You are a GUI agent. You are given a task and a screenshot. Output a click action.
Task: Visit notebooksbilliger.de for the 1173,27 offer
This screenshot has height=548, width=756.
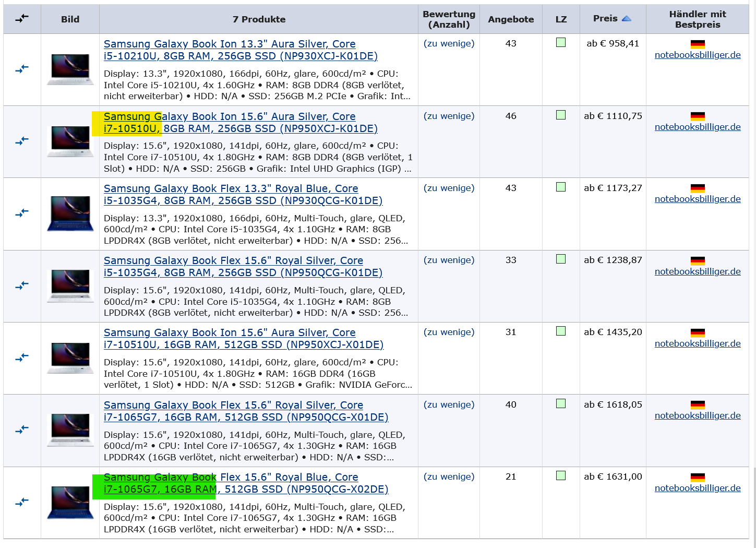point(698,199)
